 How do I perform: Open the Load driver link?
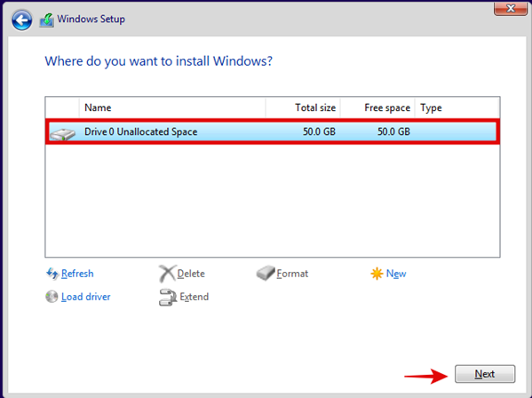[86, 297]
